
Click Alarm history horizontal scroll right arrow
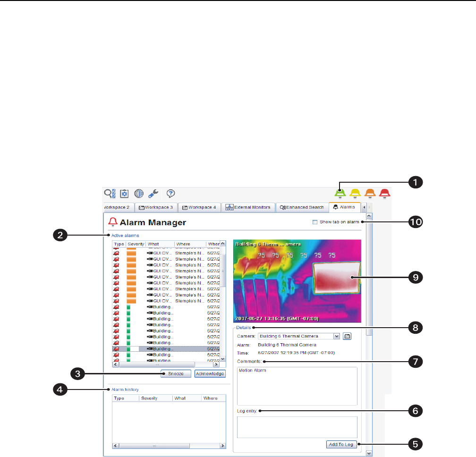223,446
